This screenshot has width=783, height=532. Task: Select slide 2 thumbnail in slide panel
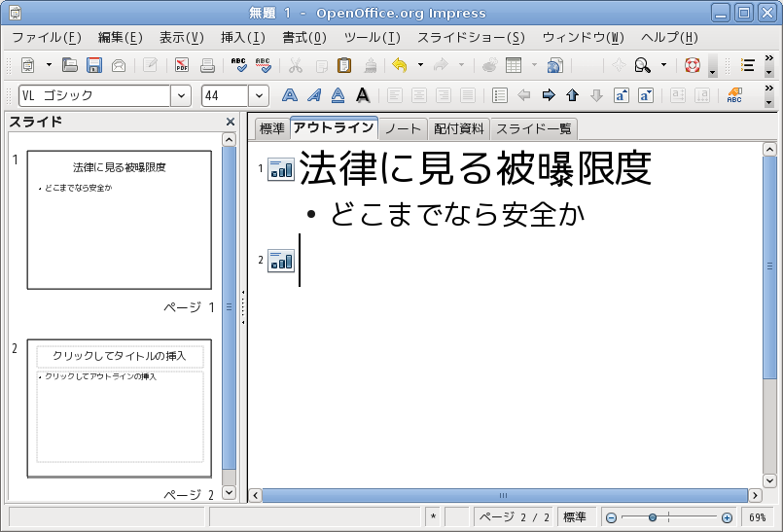point(120,408)
